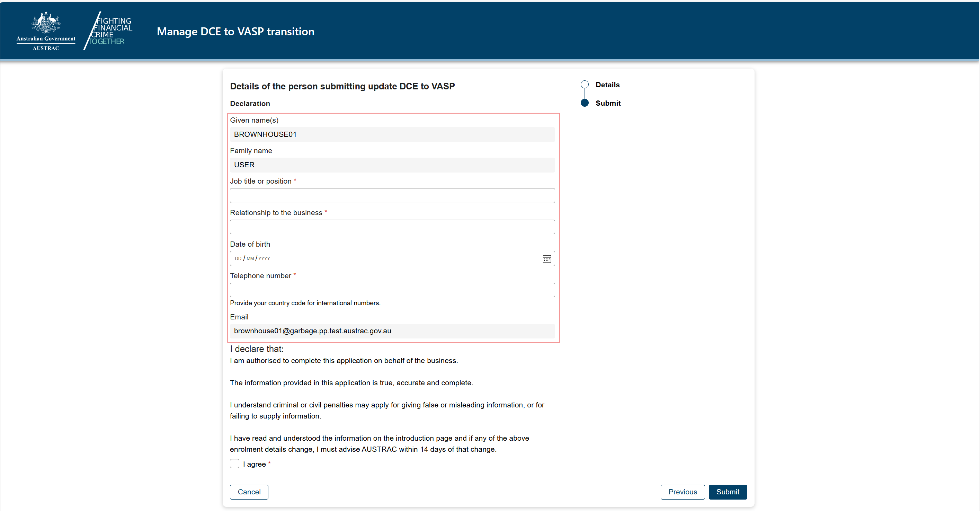This screenshot has height=511, width=980.
Task: Click the Relationship to the business label
Action: [x=276, y=213]
